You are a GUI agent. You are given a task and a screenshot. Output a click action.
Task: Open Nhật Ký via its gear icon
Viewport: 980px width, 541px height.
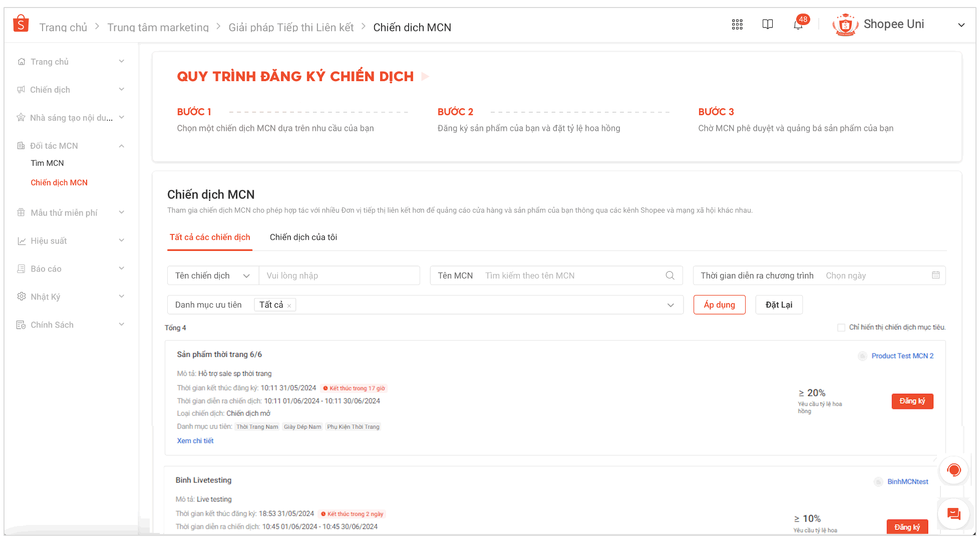pos(22,296)
